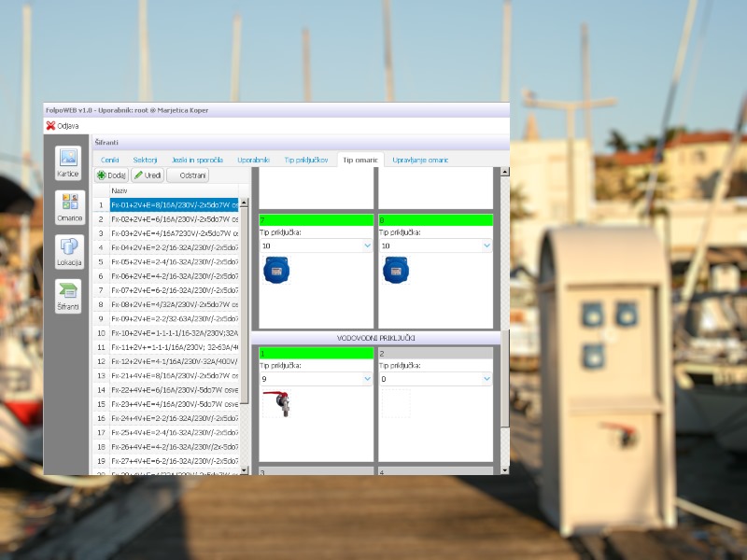The width and height of the screenshot is (747, 560).
Task: Open the Omarice sidebar icon
Action: (68, 206)
